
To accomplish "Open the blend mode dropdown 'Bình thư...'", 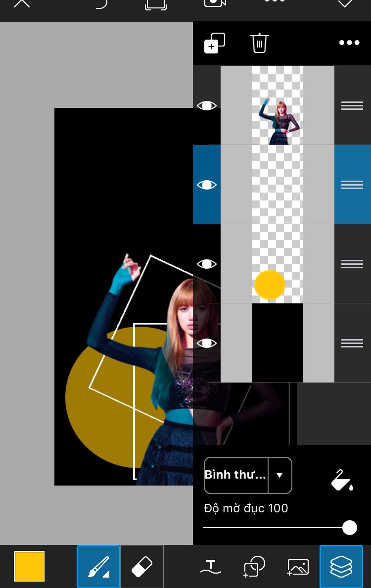I will (248, 475).
